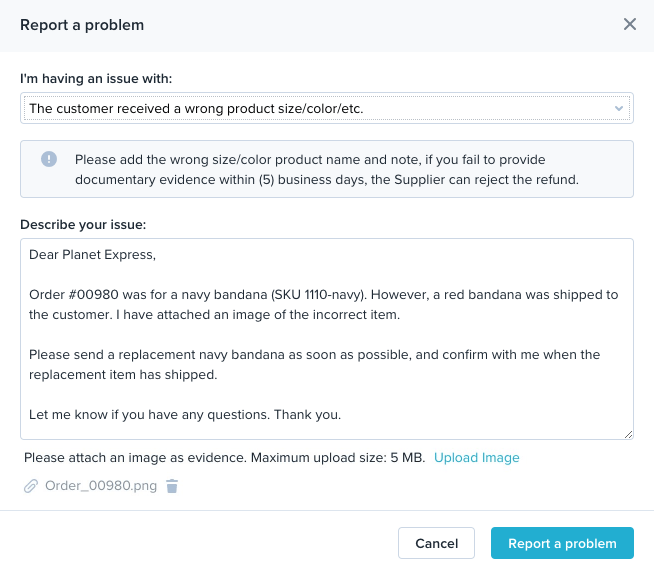Click the Order_00980.png attachment filename
654x572 pixels.
pos(101,487)
